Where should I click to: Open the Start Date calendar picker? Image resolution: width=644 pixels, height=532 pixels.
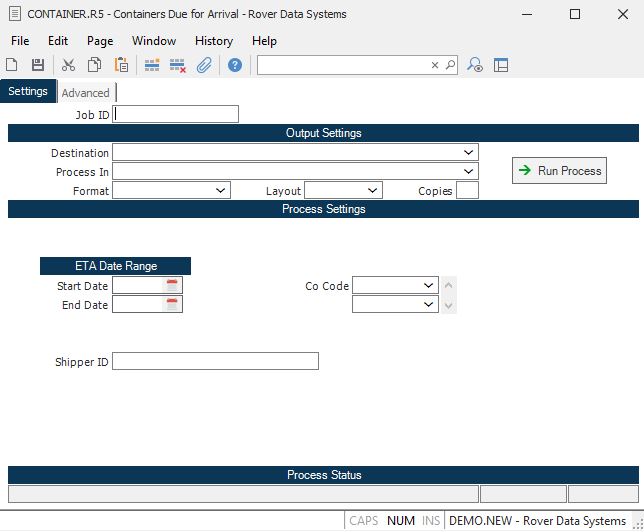click(172, 286)
